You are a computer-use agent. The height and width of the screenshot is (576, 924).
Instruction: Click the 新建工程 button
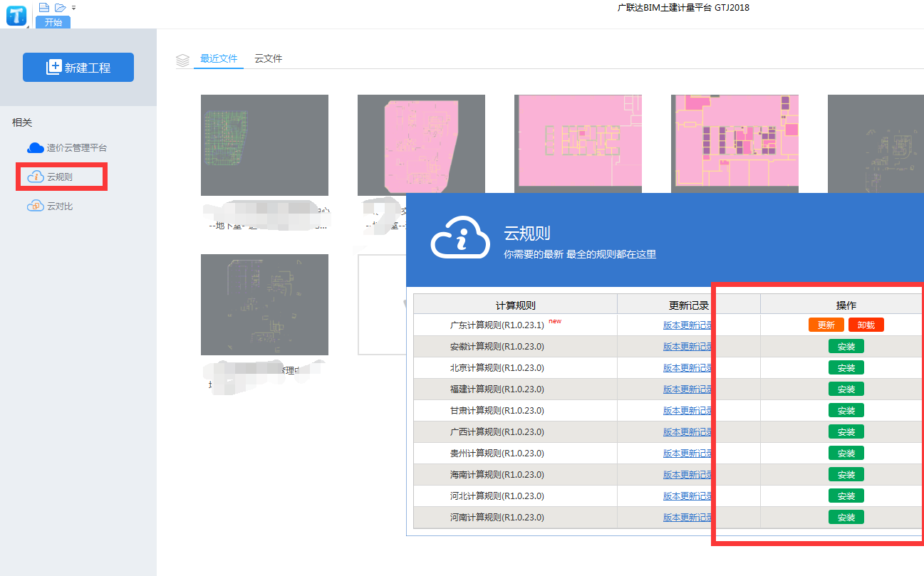(78, 68)
